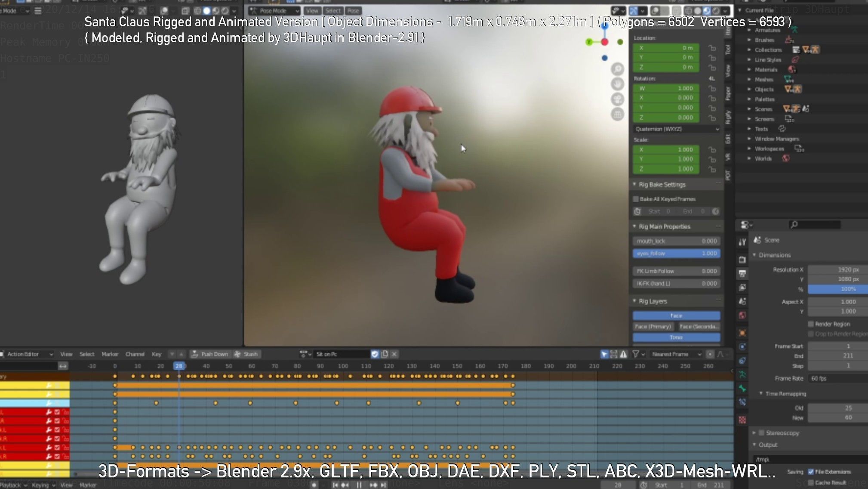Open the Texture properties checker icon
The height and width of the screenshot is (489, 868).
click(x=742, y=420)
